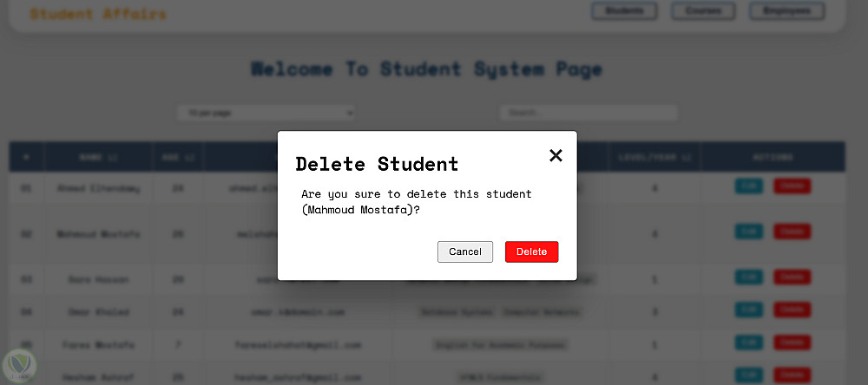
Task: Edit the Sara Hassan row
Action: [748, 277]
